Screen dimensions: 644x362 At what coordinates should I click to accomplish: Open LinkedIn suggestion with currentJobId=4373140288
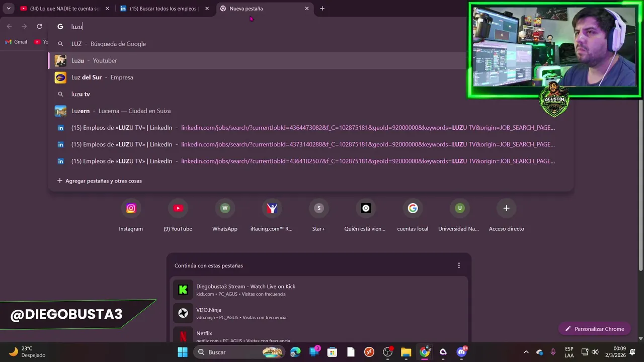pos(310,144)
